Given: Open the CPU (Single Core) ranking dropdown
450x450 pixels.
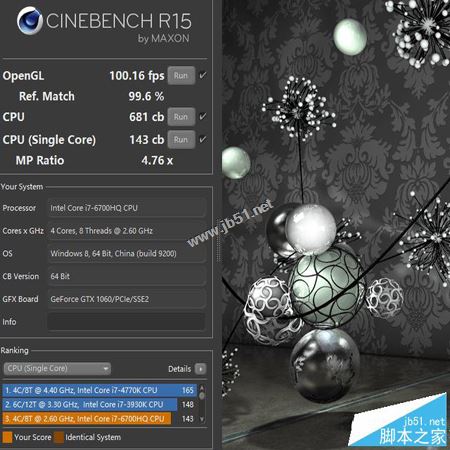Looking at the screenshot, I should tap(57, 369).
